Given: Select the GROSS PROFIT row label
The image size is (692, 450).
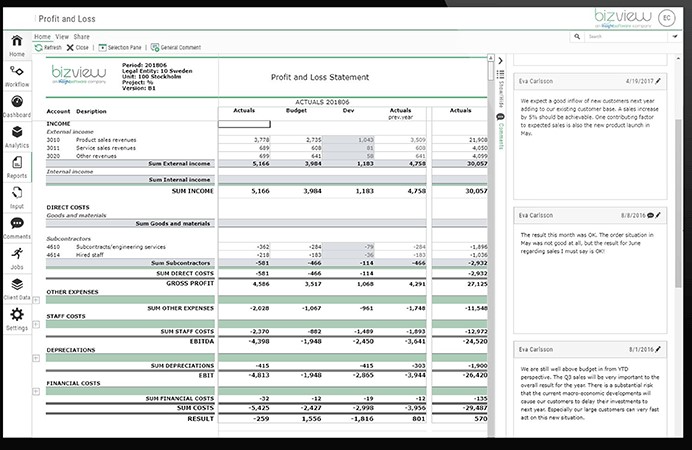Looking at the screenshot, I should tap(190, 283).
